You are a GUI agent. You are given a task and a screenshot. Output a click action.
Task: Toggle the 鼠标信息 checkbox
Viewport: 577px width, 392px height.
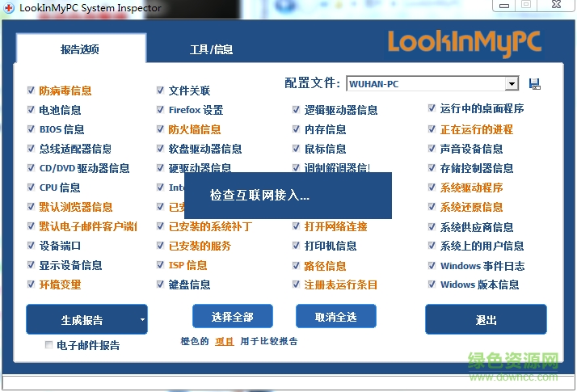(296, 149)
